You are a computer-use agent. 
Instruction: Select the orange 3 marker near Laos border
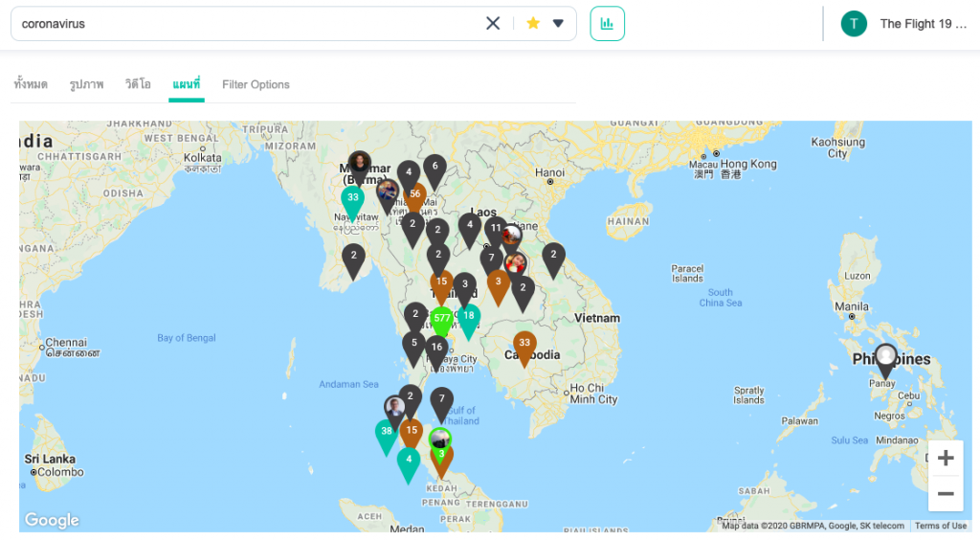point(498,286)
